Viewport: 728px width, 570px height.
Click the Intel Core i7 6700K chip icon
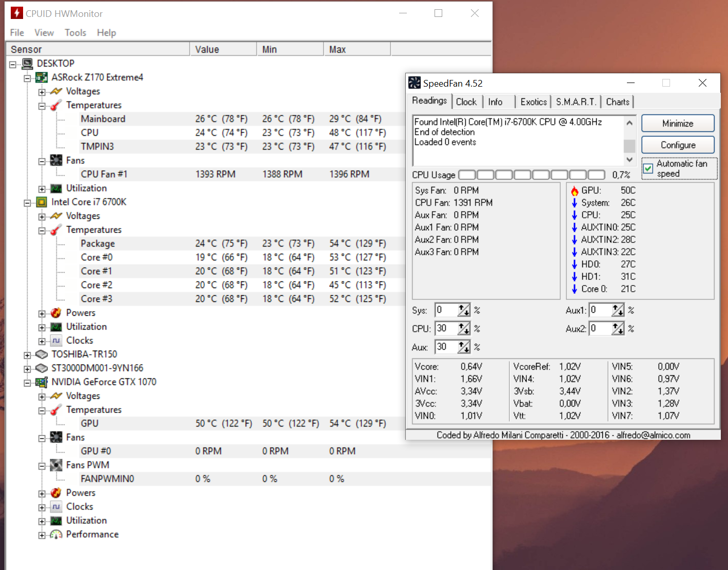point(42,202)
